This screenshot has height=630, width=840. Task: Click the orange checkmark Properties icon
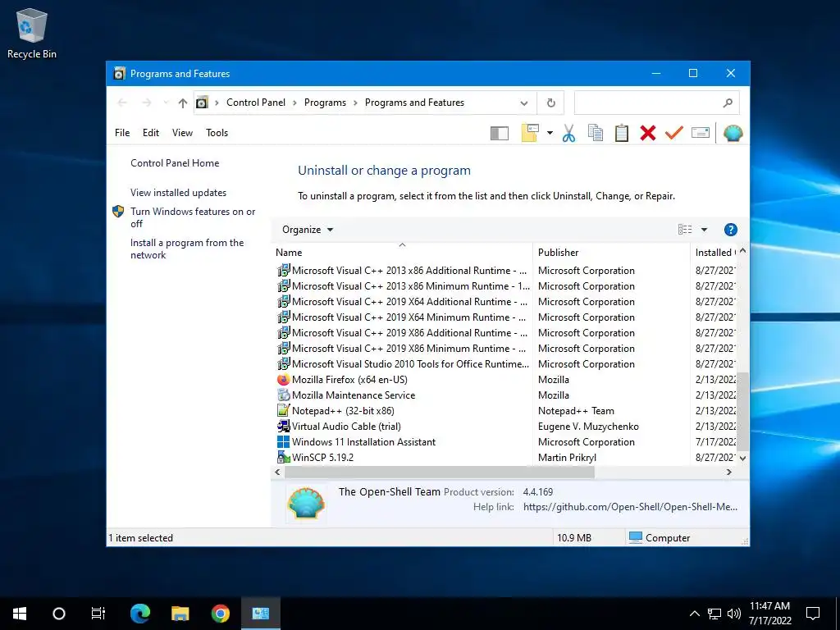tap(674, 133)
